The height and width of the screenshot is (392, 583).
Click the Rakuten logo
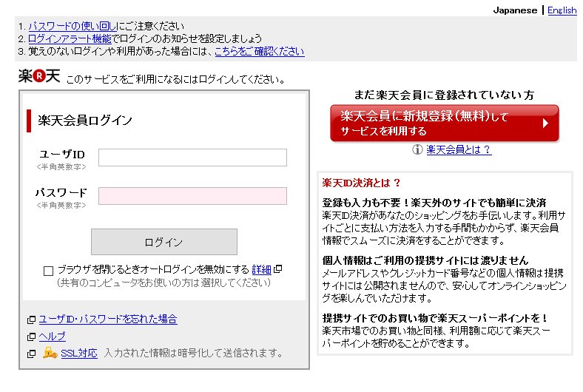38,75
